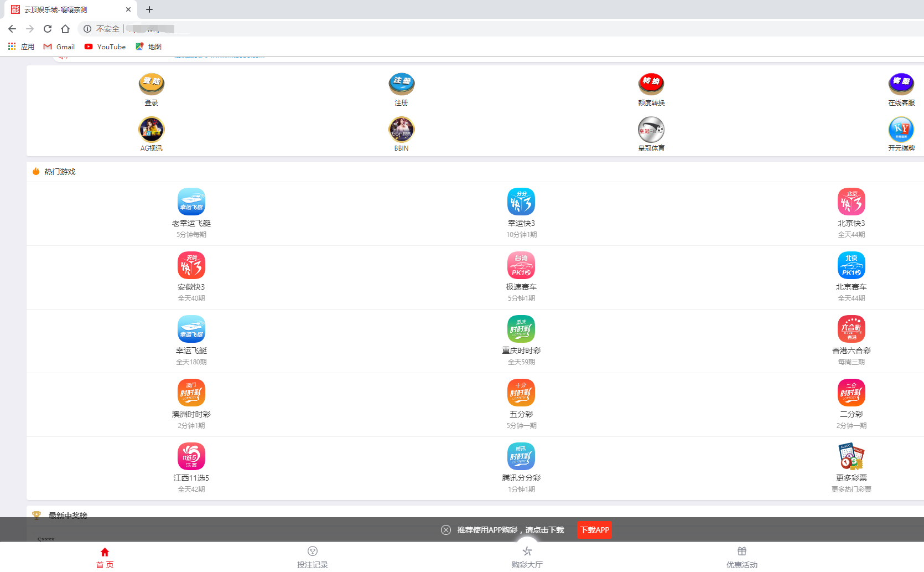924x572 pixels.
Task: Open the 皇冠体育 sports icon
Action: pyautogui.click(x=651, y=130)
